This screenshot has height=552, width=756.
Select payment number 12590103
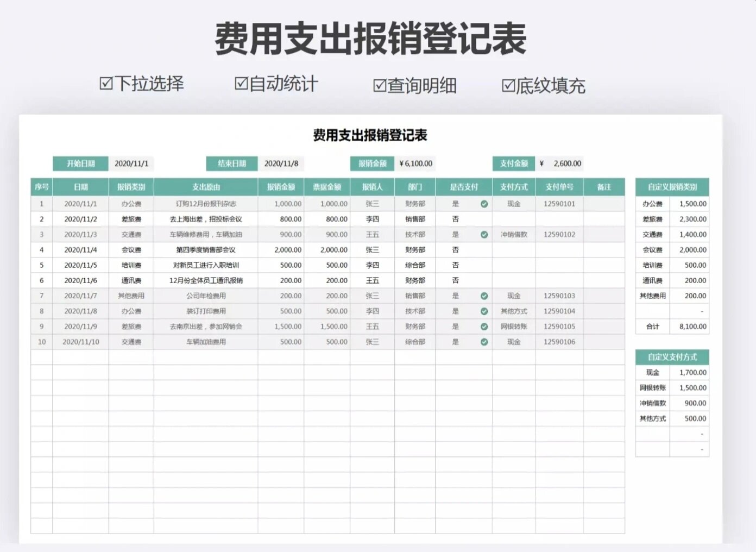click(559, 296)
